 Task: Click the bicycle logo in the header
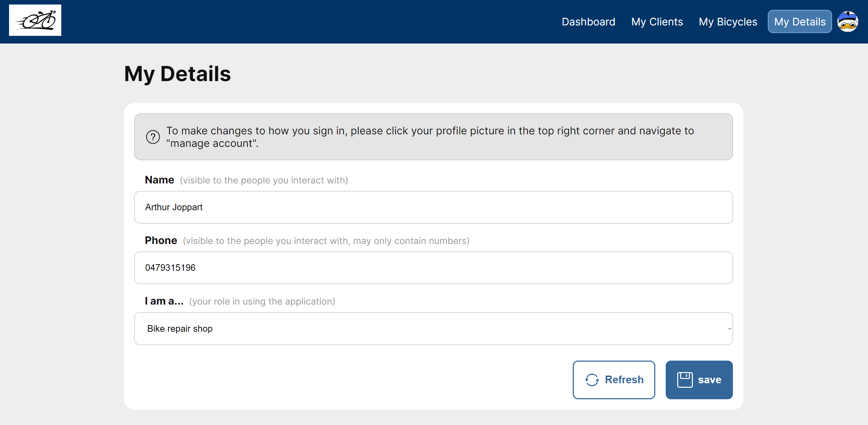coord(35,20)
